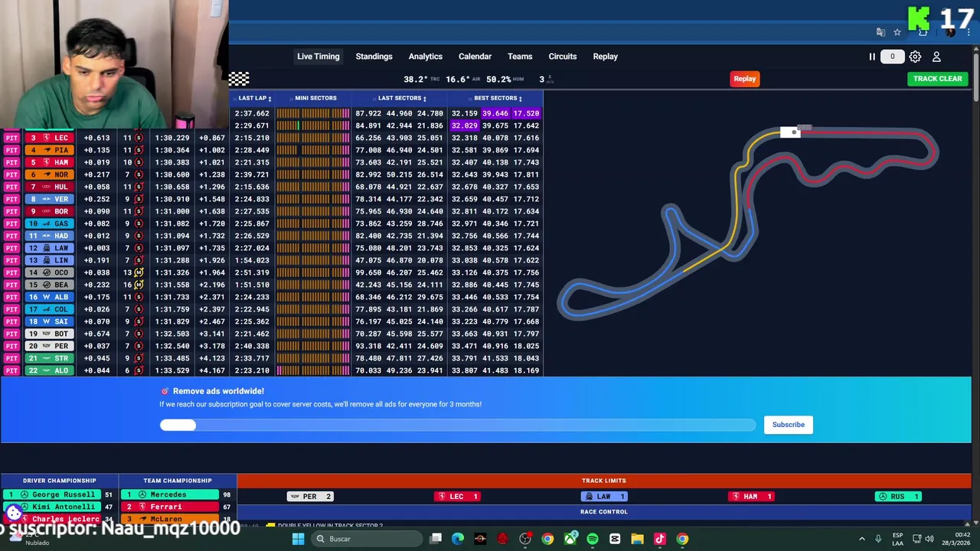The width and height of the screenshot is (980, 551).
Task: Open the Analytics tab
Action: (x=425, y=57)
